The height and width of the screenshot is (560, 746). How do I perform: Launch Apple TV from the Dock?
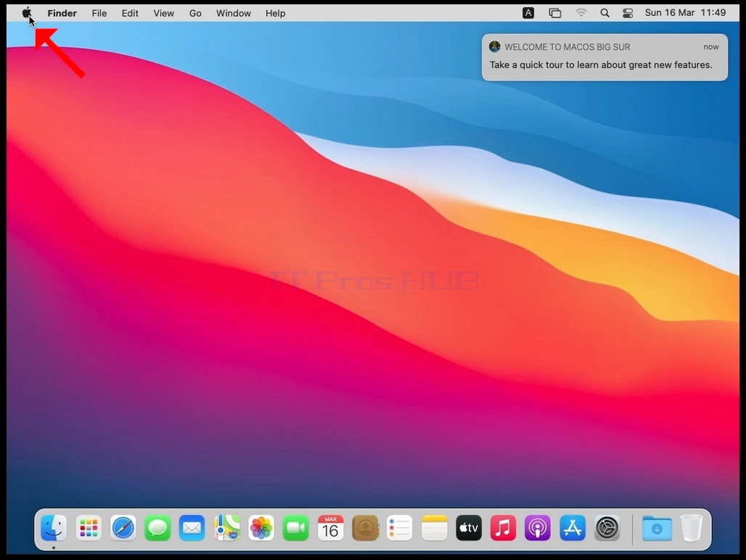pyautogui.click(x=469, y=527)
